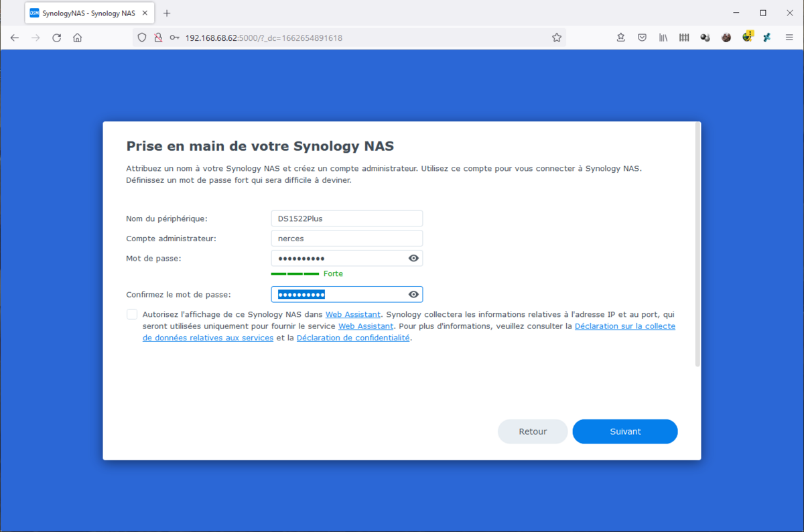
Task: Open the round avatar photo icon
Action: pyautogui.click(x=726, y=38)
